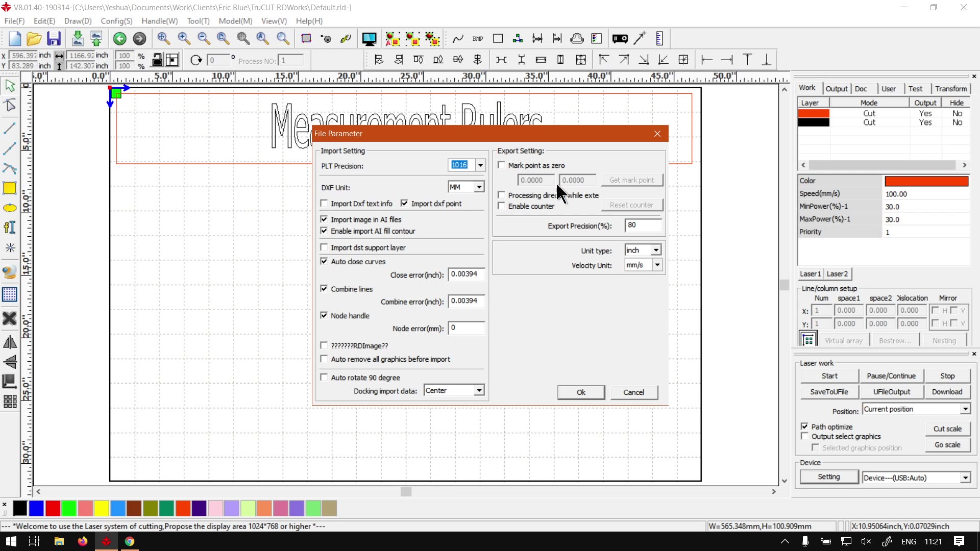This screenshot has width=980, height=551.
Task: Click the Delete X tool in sidebar
Action: pos(10,319)
